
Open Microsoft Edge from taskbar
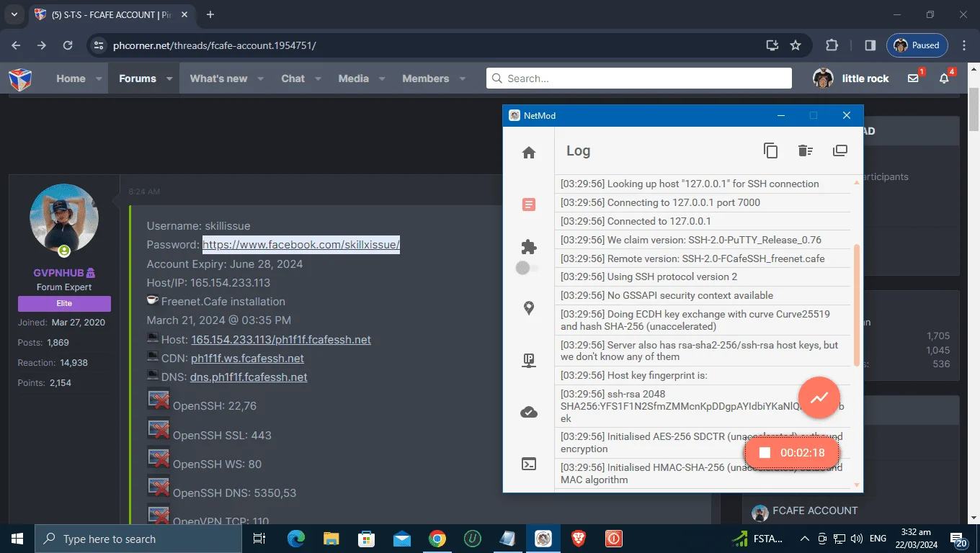[296, 539]
